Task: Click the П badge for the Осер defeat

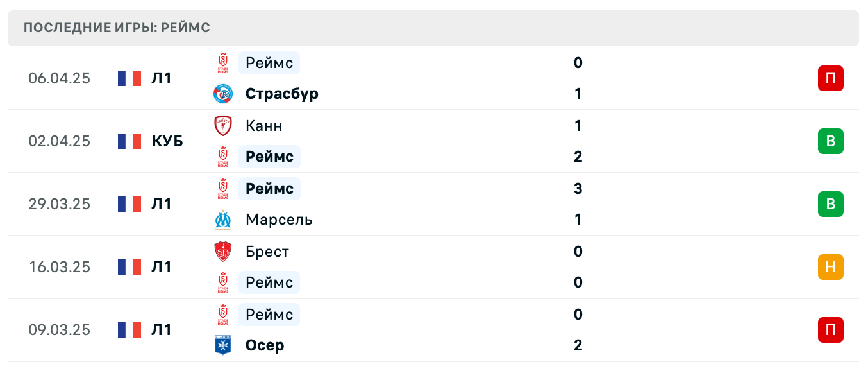Action: pos(831,330)
